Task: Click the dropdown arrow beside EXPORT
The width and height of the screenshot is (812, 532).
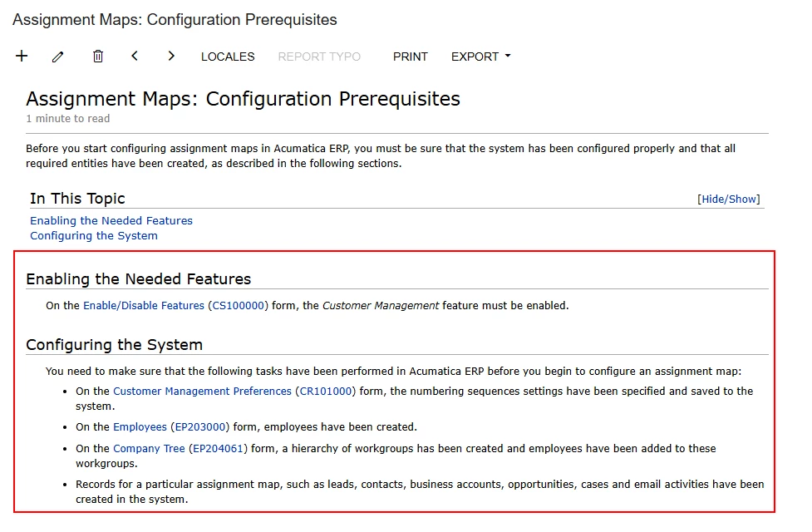Action: [508, 56]
